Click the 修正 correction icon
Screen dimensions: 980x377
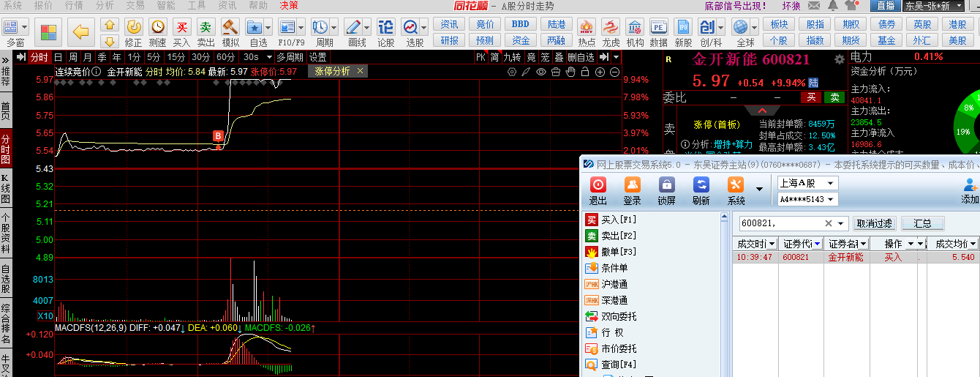pos(133,27)
